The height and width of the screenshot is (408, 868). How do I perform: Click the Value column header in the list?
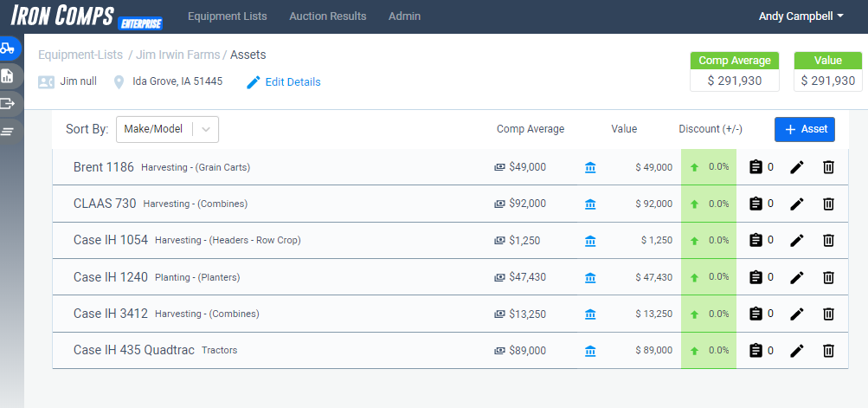point(624,129)
